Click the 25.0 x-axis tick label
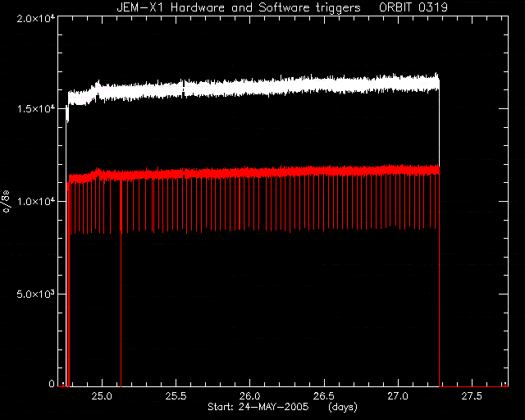 102,396
